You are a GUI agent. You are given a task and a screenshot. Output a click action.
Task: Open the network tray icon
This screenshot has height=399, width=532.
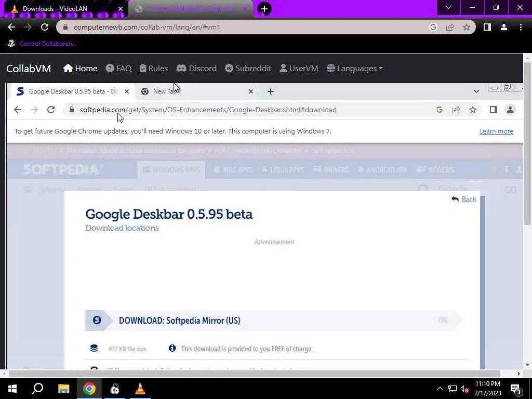pos(453,389)
